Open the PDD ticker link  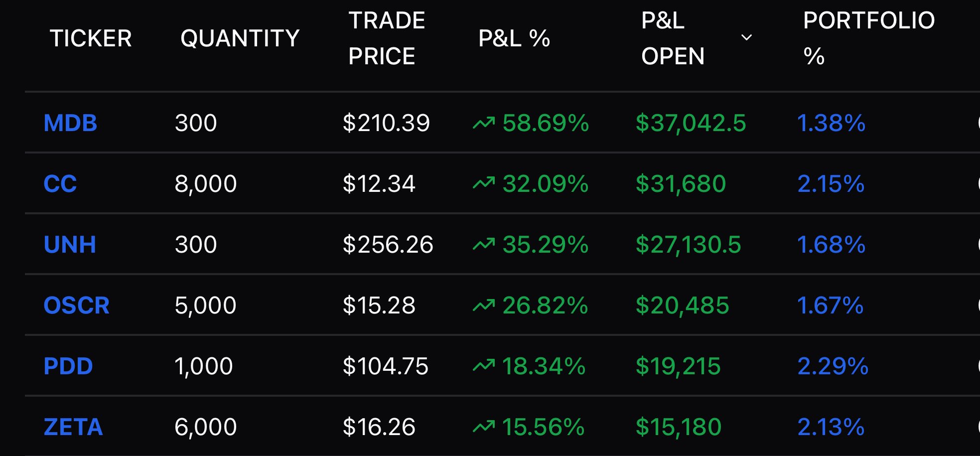tap(68, 366)
